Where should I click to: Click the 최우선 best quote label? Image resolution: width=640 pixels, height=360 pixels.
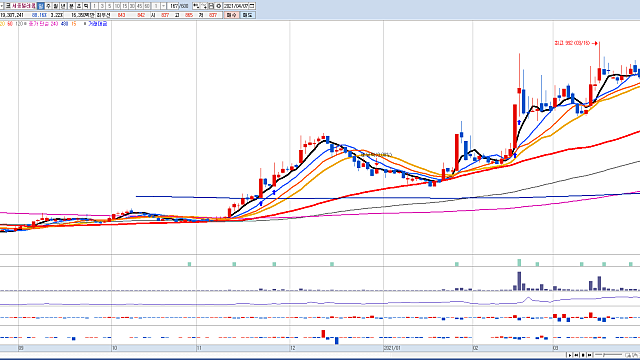tap(103, 15)
